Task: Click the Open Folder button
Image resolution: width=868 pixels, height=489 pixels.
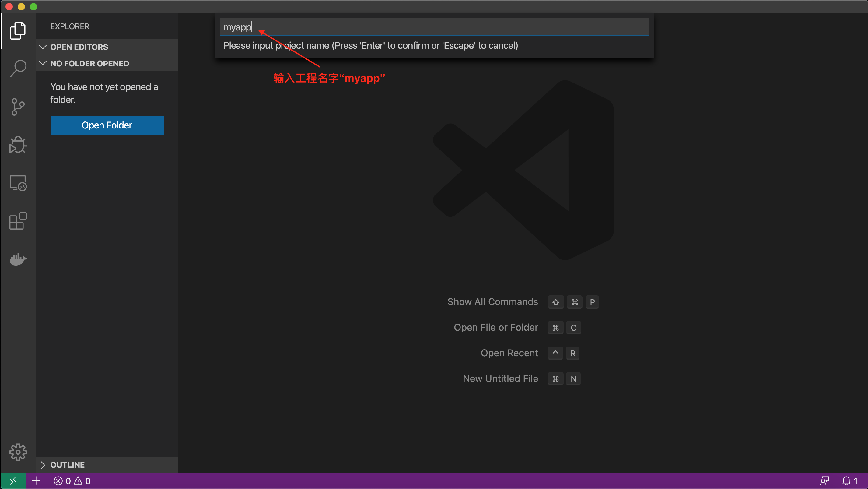Action: (x=107, y=125)
